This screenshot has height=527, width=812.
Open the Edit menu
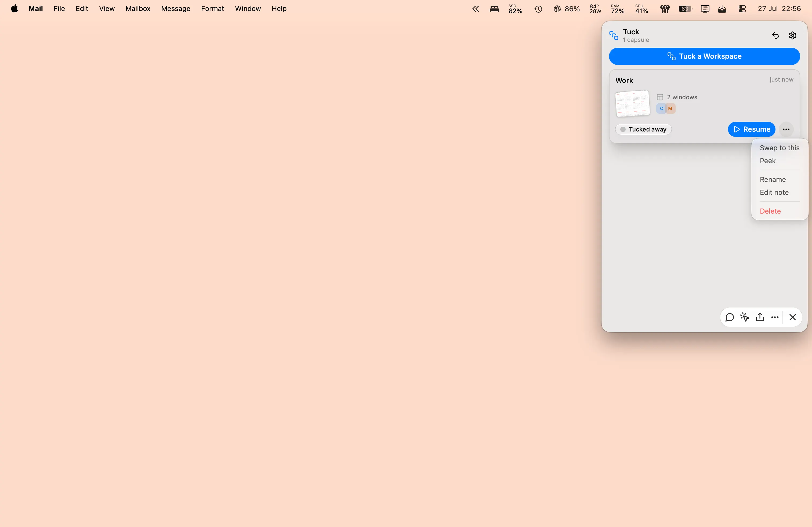(82, 9)
